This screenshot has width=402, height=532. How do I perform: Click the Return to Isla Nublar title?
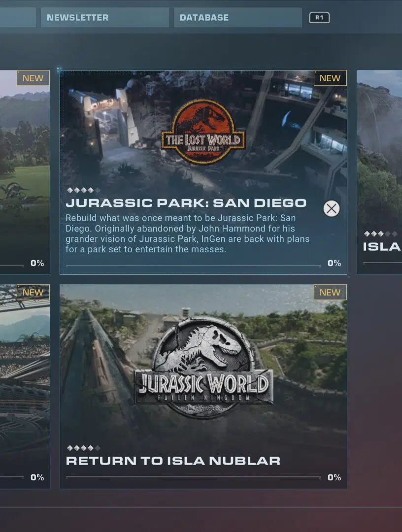[x=173, y=461]
